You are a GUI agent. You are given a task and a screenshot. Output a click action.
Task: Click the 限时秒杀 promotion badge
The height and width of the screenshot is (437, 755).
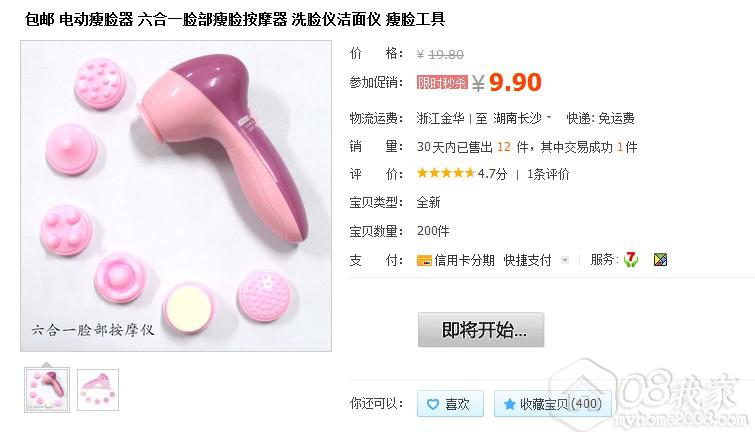coord(442,83)
